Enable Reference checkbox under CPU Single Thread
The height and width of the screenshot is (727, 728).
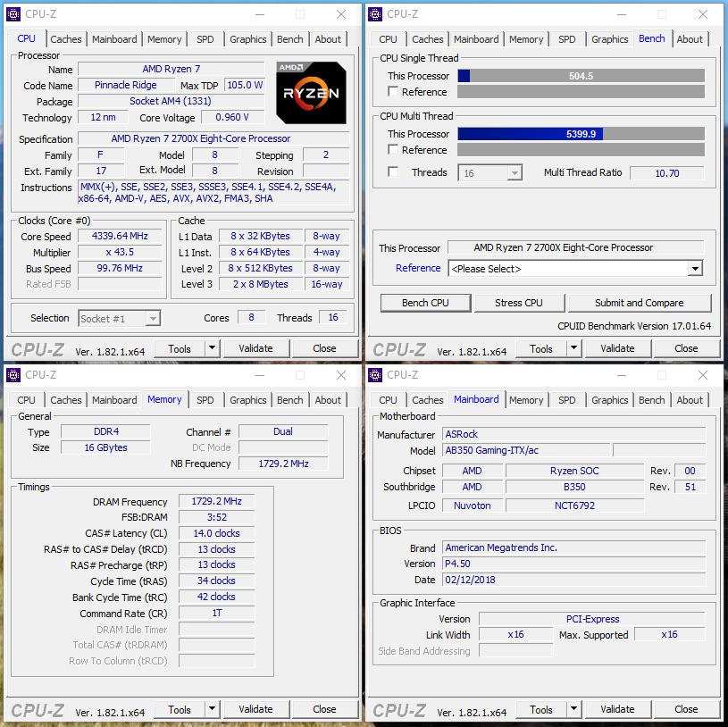coord(393,91)
